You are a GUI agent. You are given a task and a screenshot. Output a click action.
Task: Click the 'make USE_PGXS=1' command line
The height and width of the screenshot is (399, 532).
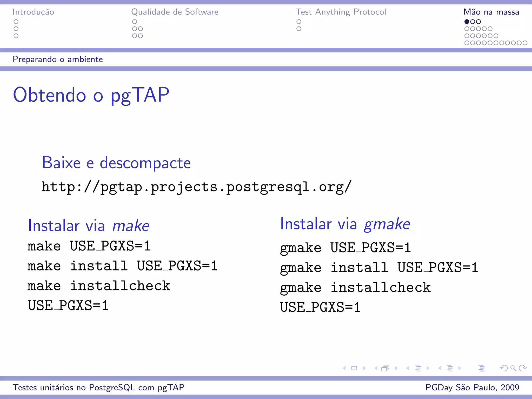89,246
